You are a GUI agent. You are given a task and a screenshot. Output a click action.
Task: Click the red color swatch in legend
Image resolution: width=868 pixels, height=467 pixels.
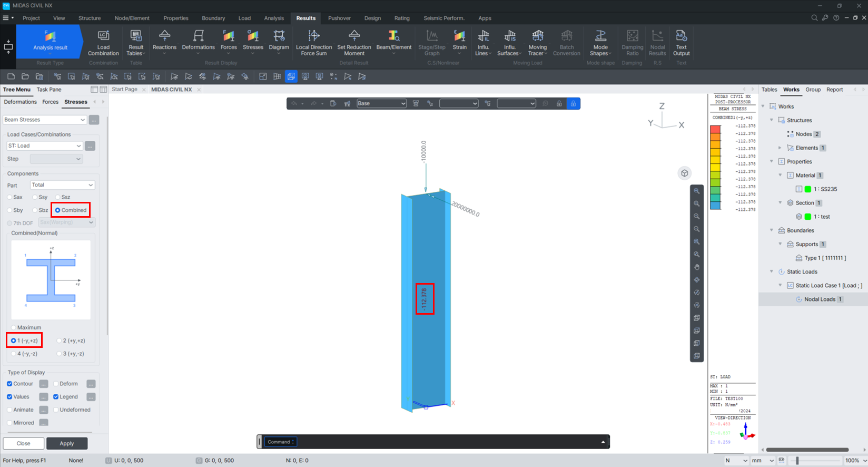[x=715, y=130]
